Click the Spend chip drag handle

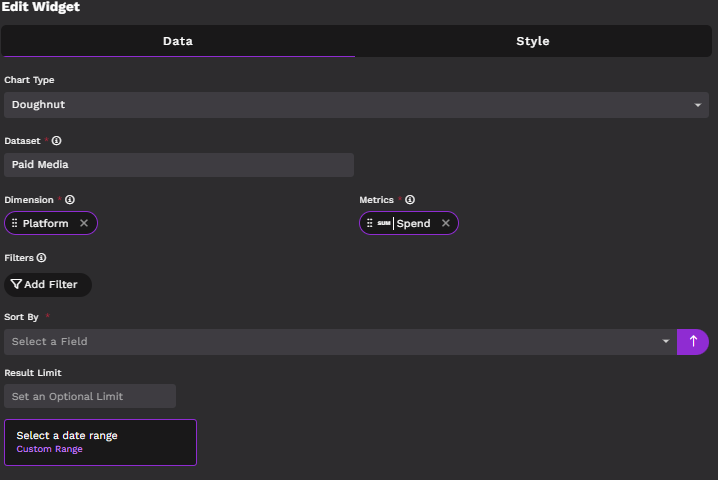pos(369,223)
